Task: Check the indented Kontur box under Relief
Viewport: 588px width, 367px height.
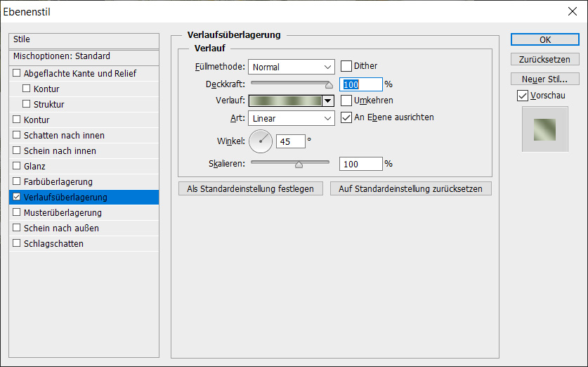Action: pyautogui.click(x=26, y=88)
